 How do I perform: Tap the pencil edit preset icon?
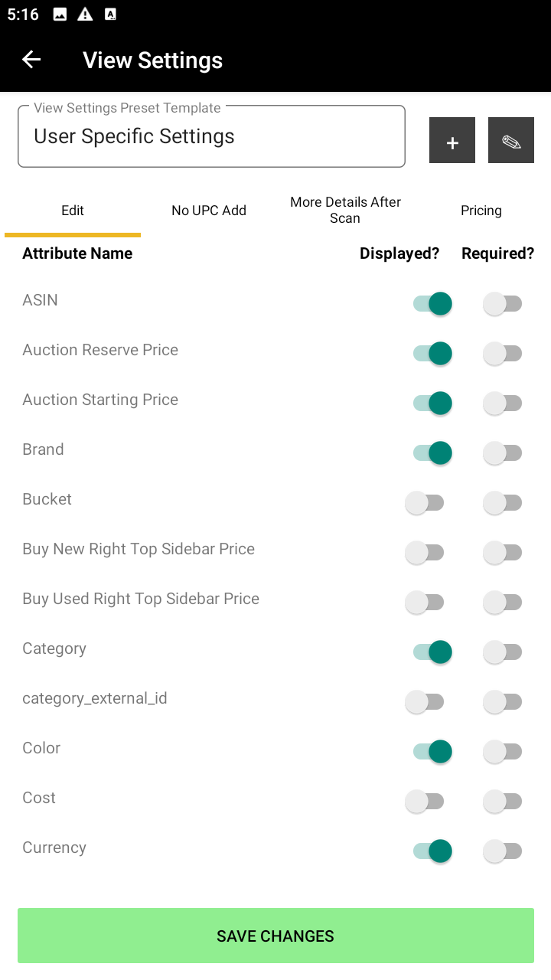pos(511,140)
